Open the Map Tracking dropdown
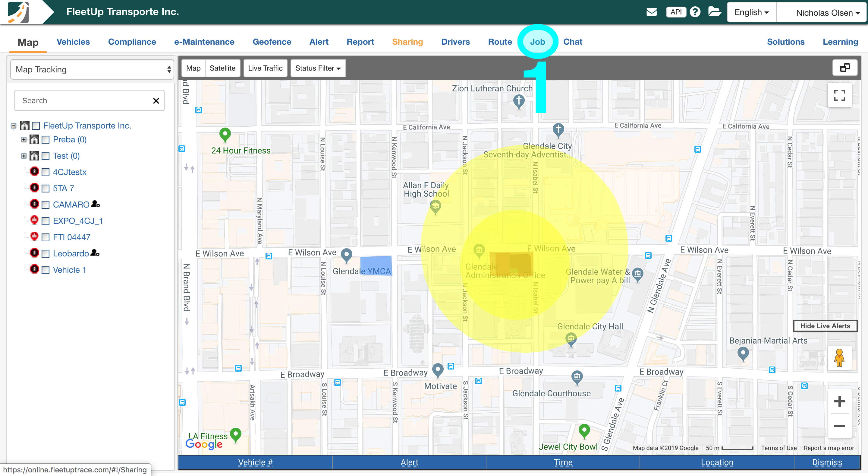 pyautogui.click(x=92, y=69)
